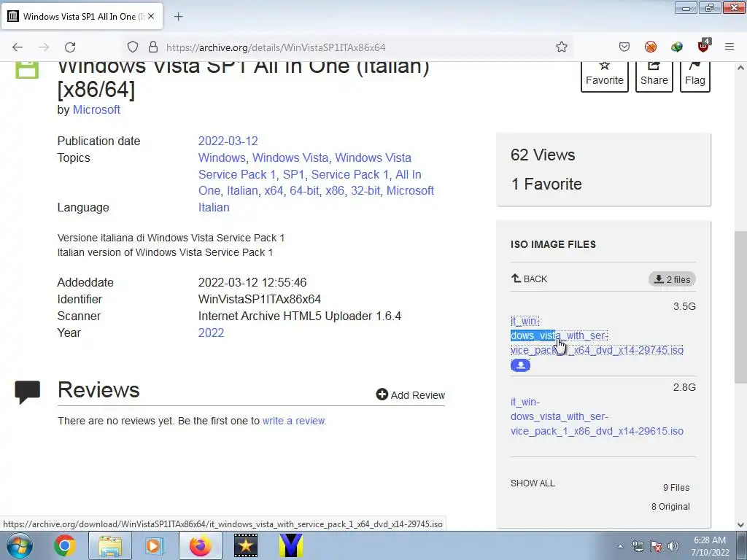Open the x64 topic link
The height and width of the screenshot is (560, 747).
[x=274, y=190]
